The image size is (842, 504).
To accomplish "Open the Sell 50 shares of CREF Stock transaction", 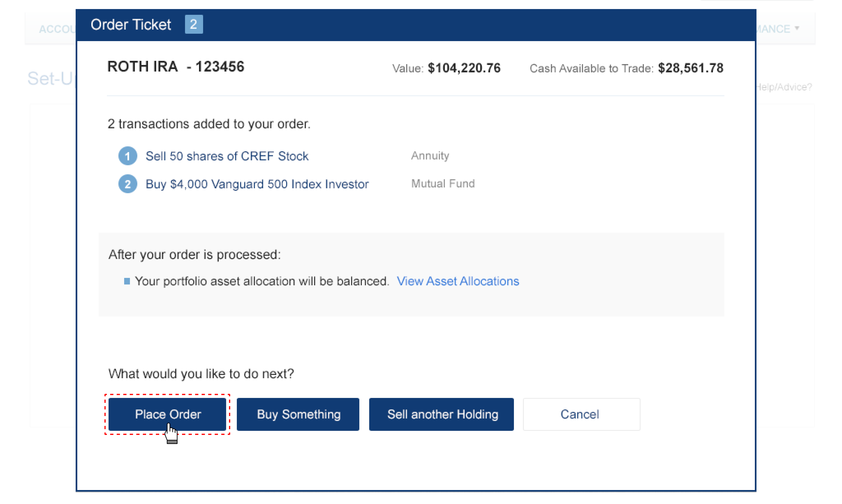I will [x=227, y=156].
